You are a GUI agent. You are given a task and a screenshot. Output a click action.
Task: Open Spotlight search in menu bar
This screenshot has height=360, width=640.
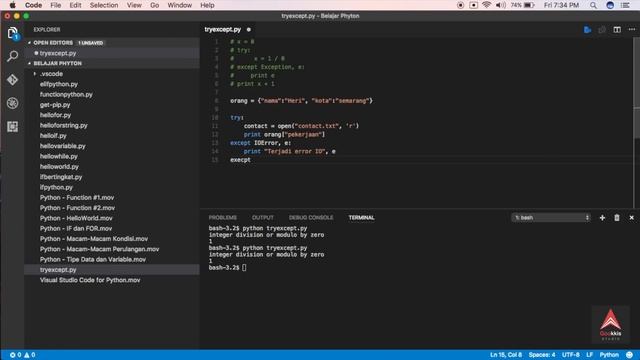(593, 5)
